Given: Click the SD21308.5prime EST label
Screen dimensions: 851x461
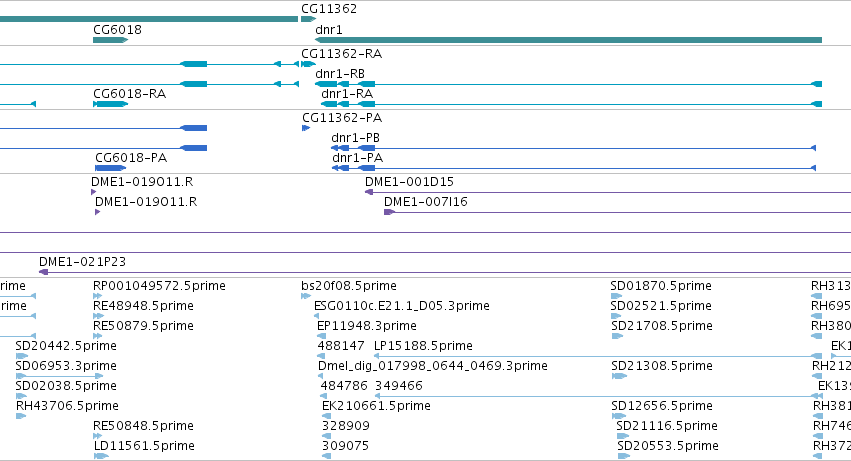Looking at the screenshot, I should (662, 366).
